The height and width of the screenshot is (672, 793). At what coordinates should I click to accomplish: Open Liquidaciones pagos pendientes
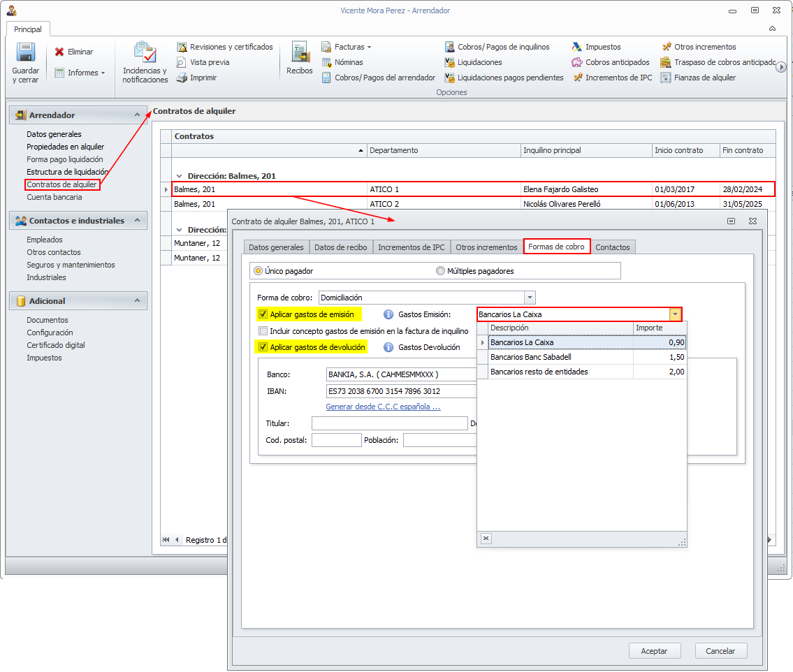click(504, 78)
